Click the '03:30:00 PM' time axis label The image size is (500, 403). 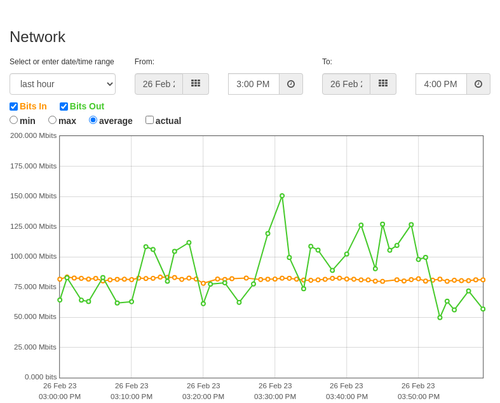pyautogui.click(x=275, y=397)
